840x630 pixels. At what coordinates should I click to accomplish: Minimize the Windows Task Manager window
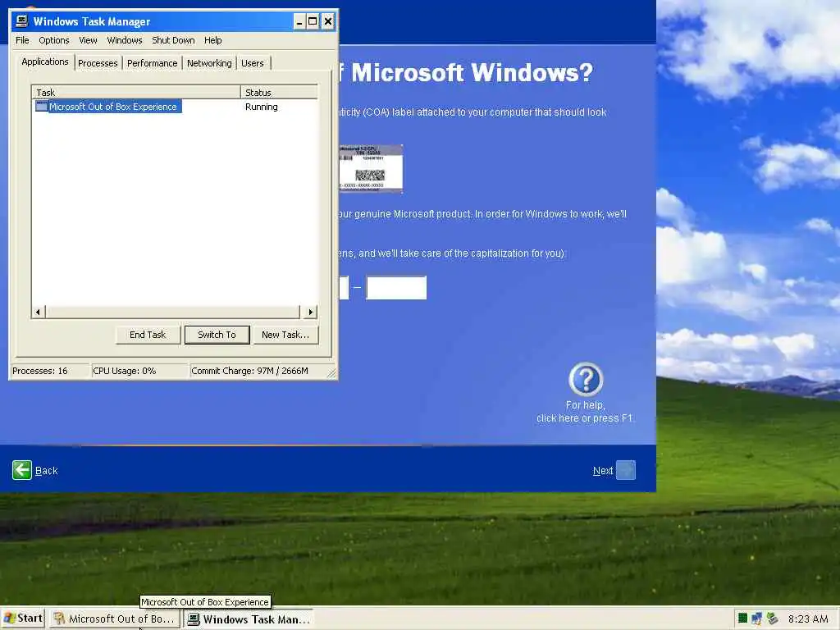click(x=299, y=21)
